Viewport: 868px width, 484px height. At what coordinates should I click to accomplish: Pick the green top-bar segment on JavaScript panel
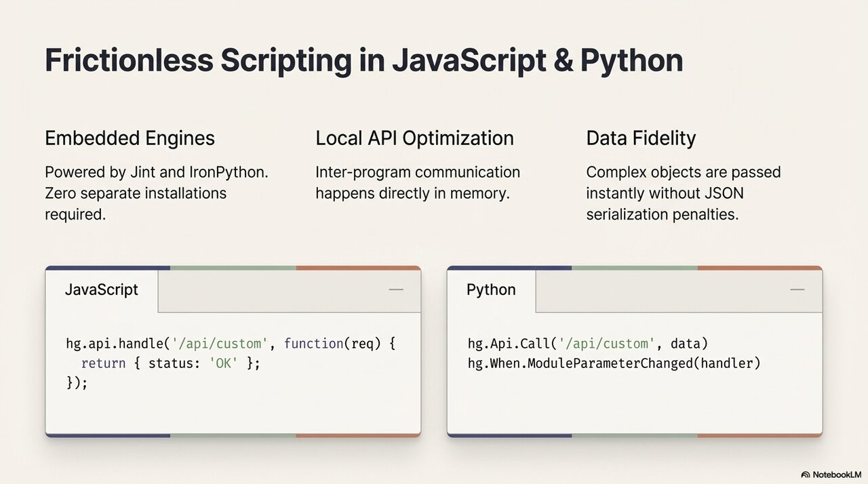233,268
